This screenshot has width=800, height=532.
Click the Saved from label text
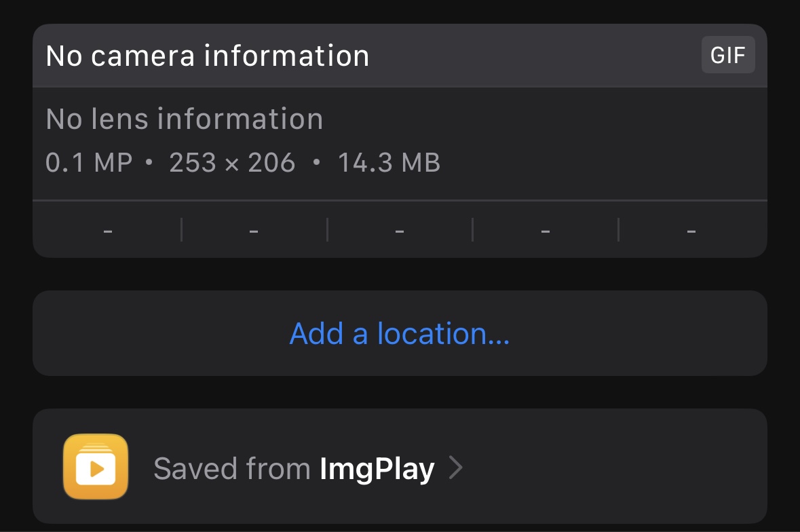[x=231, y=469]
